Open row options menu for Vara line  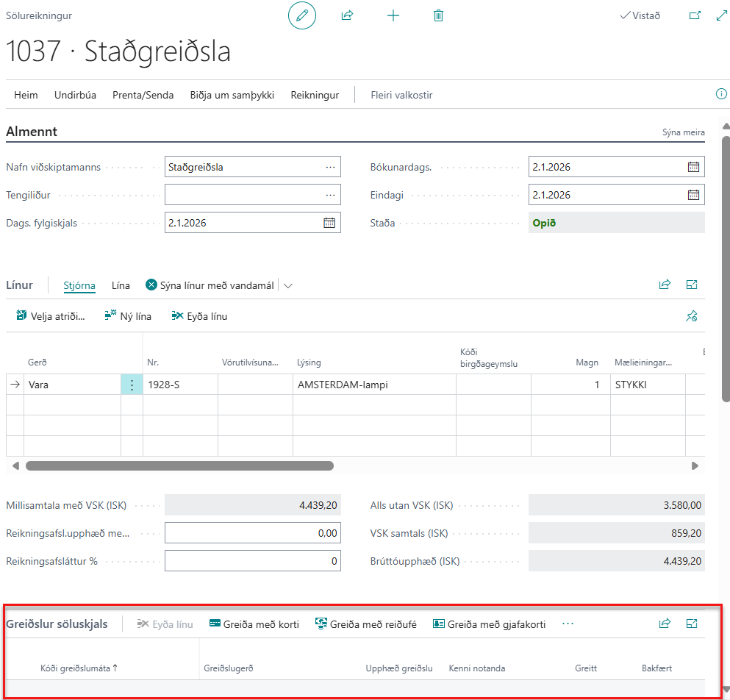[132, 385]
